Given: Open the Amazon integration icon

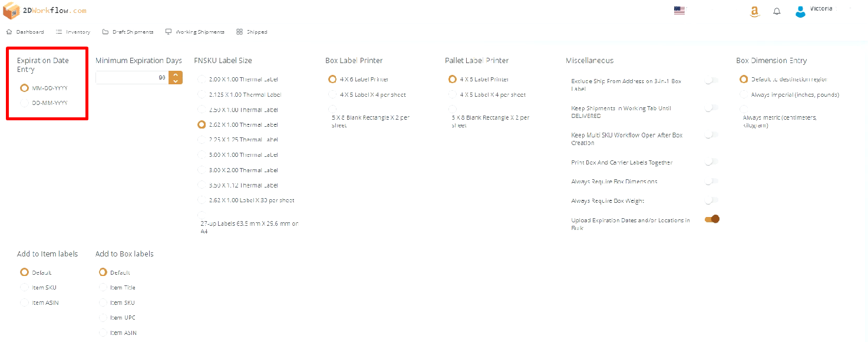Looking at the screenshot, I should [x=754, y=11].
